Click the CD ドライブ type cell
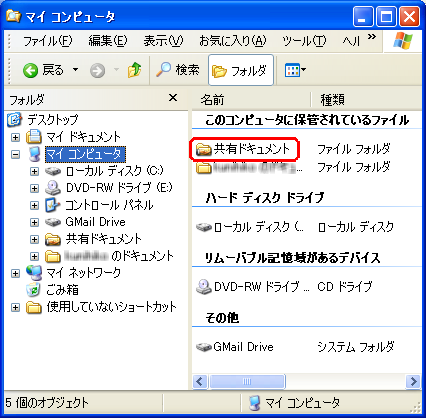The height and width of the screenshot is (418, 426). [345, 287]
